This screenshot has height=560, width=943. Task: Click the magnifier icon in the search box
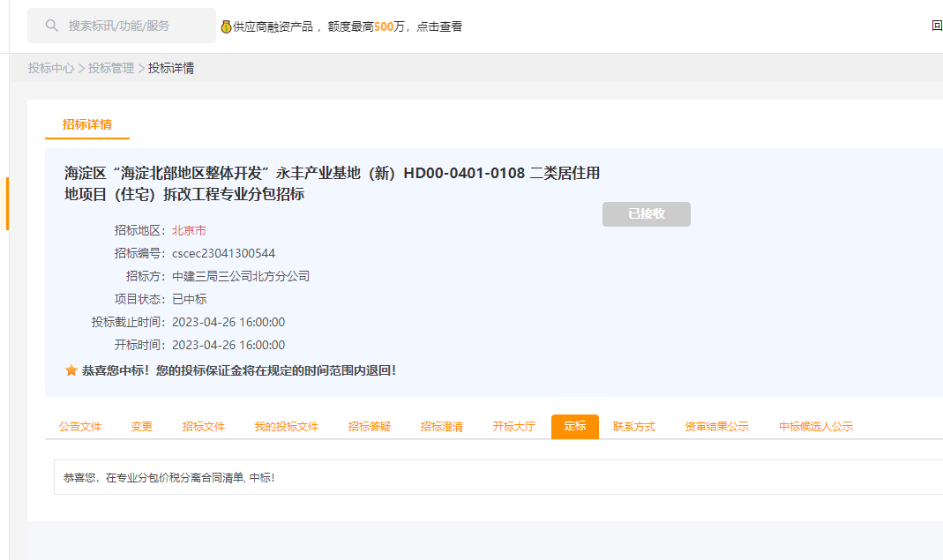(x=51, y=26)
